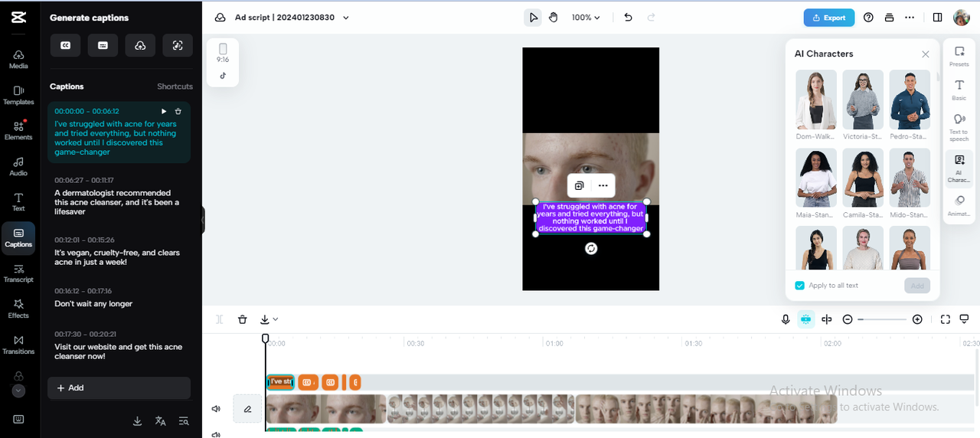
Task: Open the Transitions panel in sidebar
Action: [18, 345]
